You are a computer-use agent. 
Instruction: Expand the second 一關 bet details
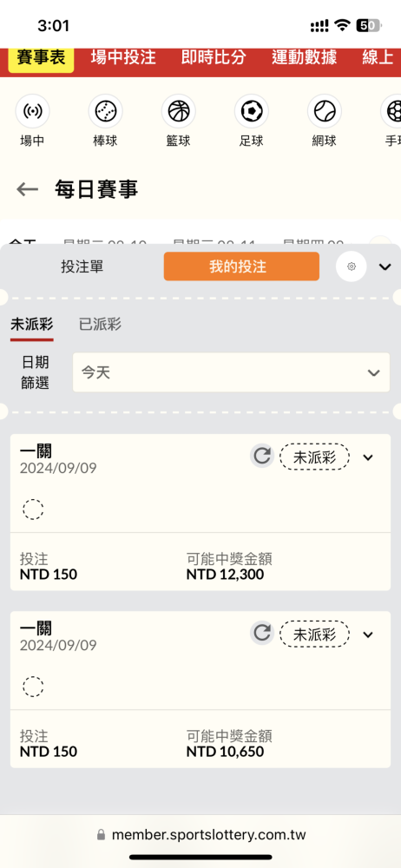(368, 635)
